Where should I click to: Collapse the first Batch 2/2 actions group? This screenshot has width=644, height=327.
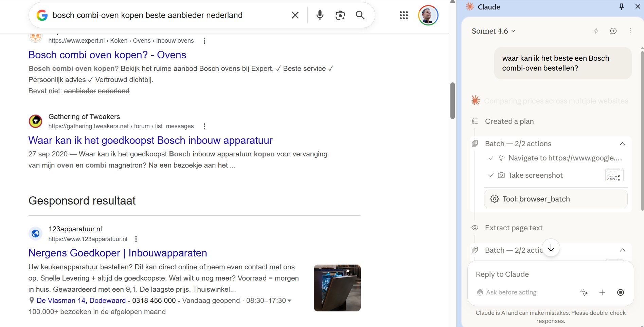[622, 143]
